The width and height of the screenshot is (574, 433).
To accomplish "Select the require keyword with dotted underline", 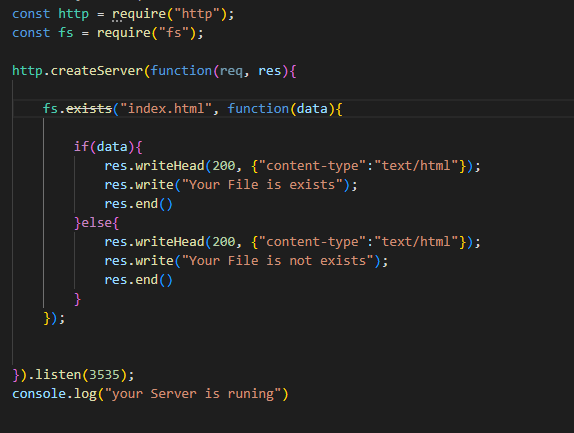I will tap(139, 14).
